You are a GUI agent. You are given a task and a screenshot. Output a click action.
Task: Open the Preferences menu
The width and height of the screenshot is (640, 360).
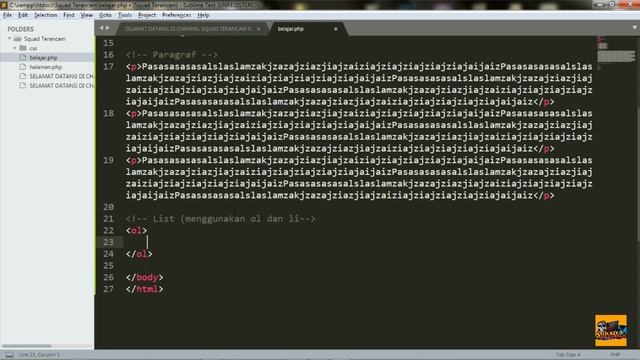pyautogui.click(x=176, y=15)
